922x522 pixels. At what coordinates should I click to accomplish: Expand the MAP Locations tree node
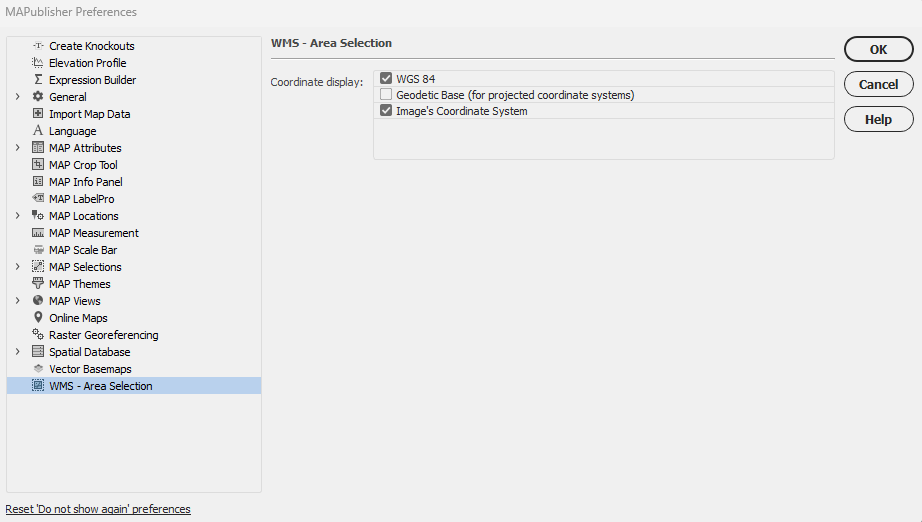(18, 216)
